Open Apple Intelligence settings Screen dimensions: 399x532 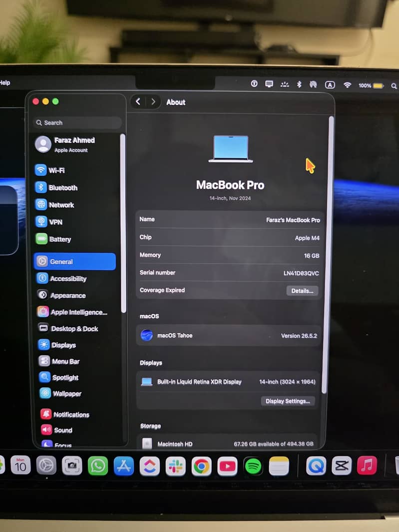point(72,312)
